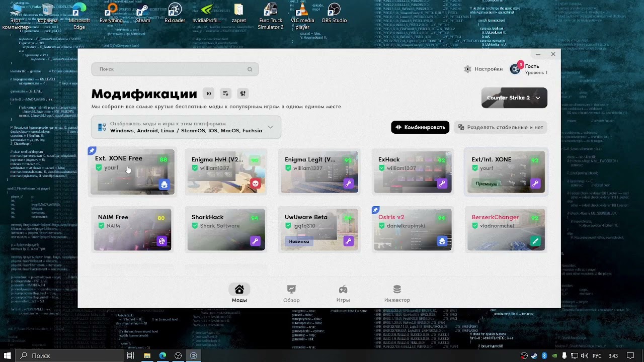Viewport: 644px width, 362px height.
Task: Click the Windows taskbar Поиск box
Action: 68,355
